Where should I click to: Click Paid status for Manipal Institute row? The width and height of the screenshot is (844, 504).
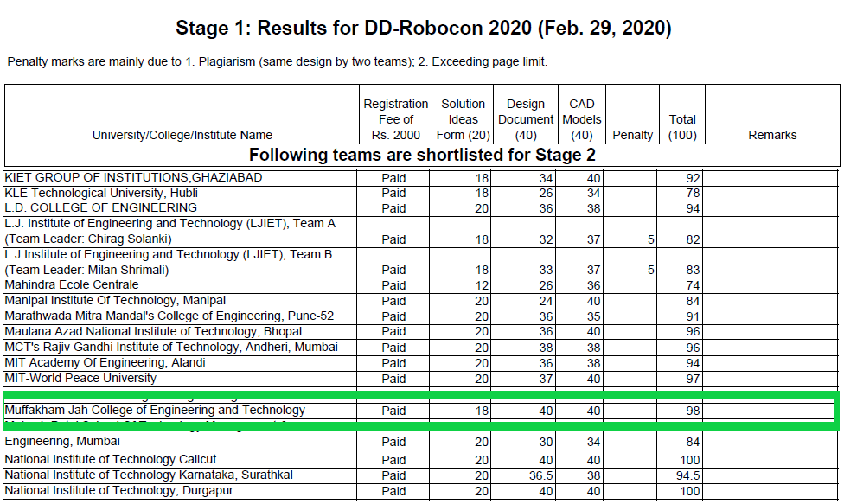[x=393, y=301]
